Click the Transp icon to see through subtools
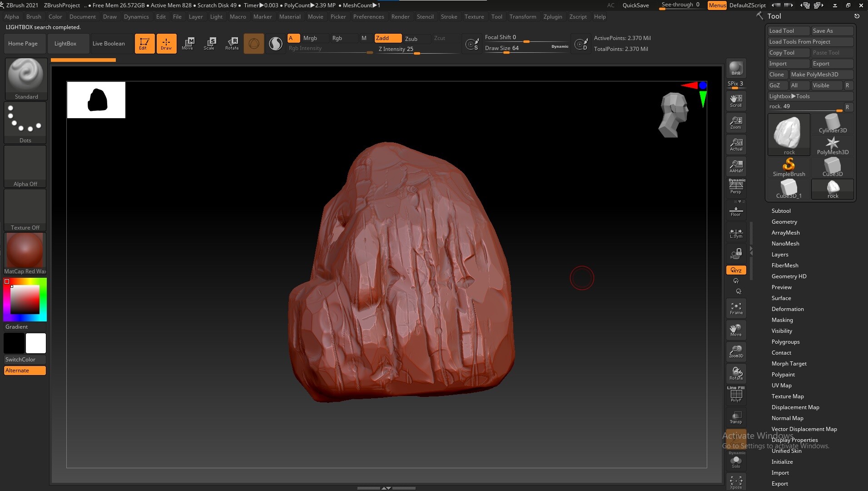Image resolution: width=868 pixels, height=491 pixels. [x=736, y=417]
